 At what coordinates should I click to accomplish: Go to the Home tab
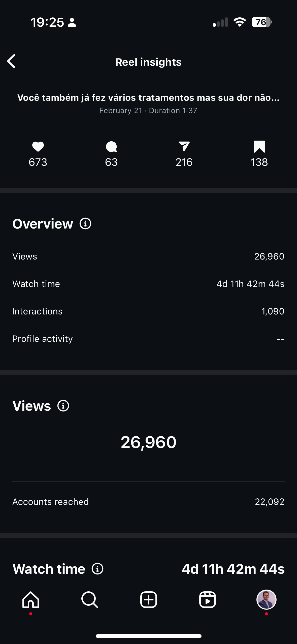[31, 600]
